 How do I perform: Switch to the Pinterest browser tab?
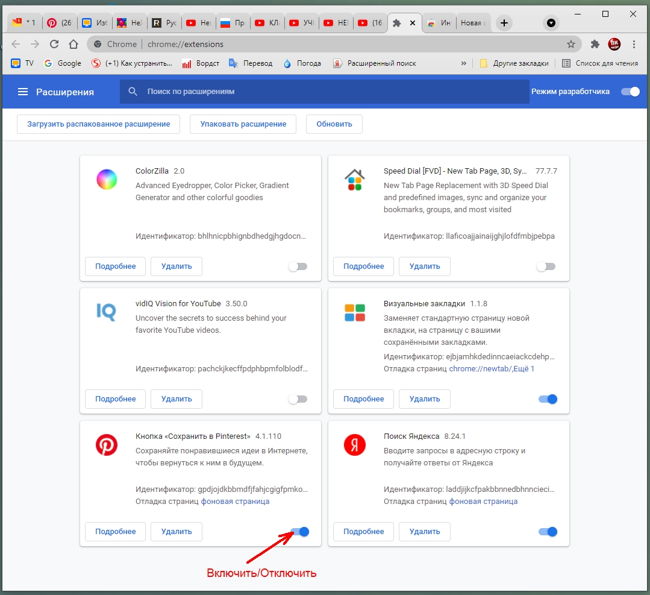point(59,23)
